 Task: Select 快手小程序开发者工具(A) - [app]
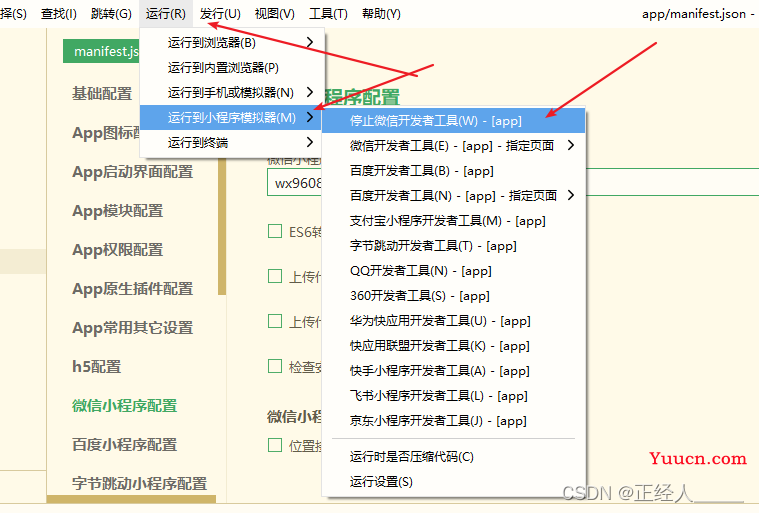pos(453,371)
